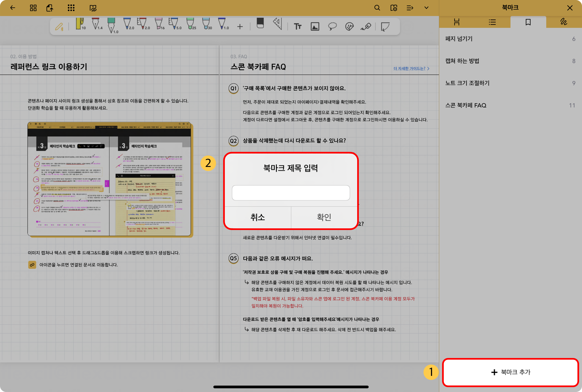This screenshot has width=582, height=392.
Task: Select the blue pen size 2.0
Action: (x=128, y=24)
